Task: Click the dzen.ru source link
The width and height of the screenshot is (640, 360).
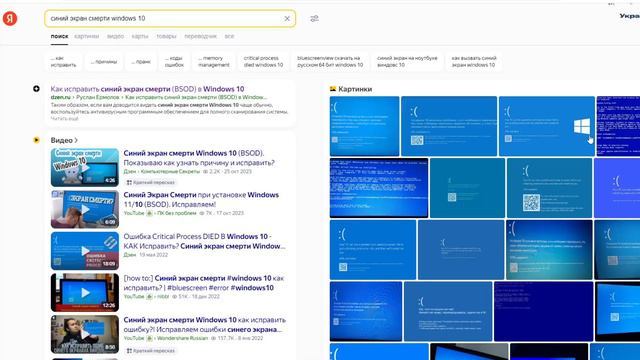Action: 60,97
